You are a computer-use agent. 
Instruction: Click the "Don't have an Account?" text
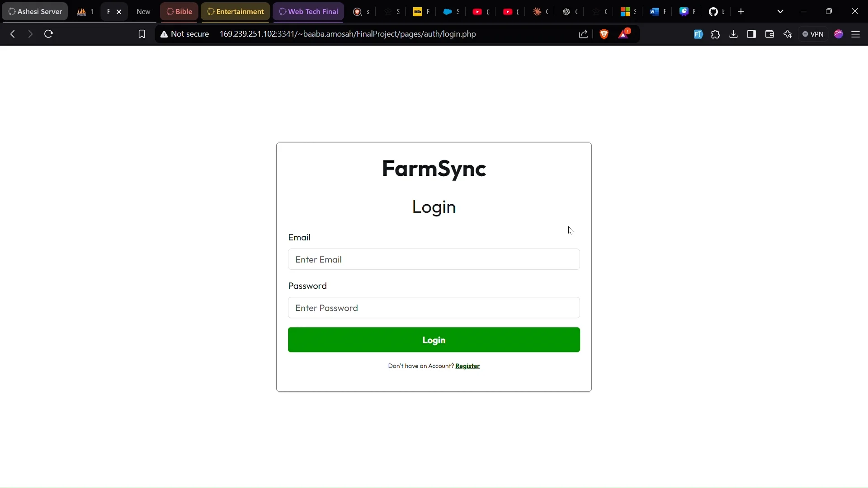point(421,366)
